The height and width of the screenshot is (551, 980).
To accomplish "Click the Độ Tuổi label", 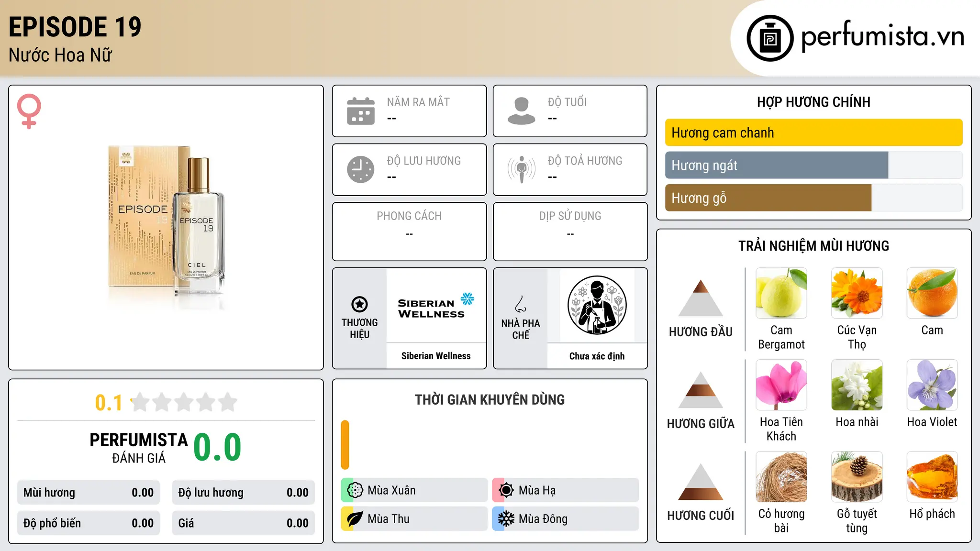I will point(567,102).
